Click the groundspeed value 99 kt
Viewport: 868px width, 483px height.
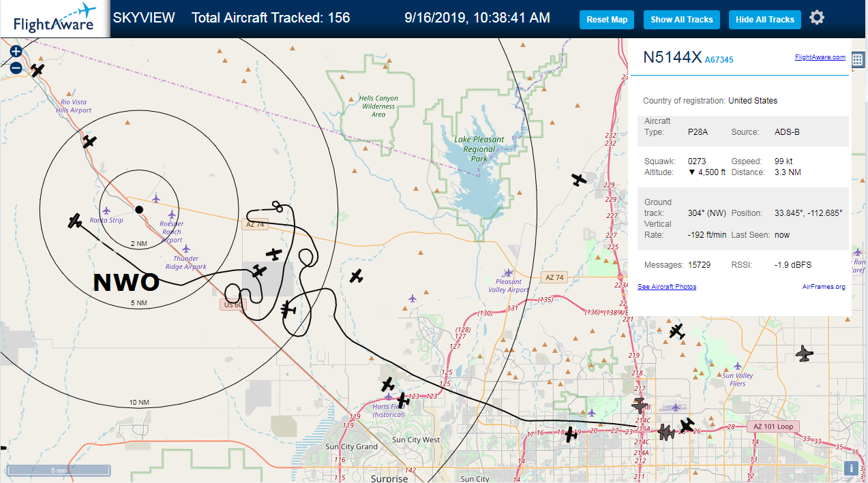click(x=785, y=161)
